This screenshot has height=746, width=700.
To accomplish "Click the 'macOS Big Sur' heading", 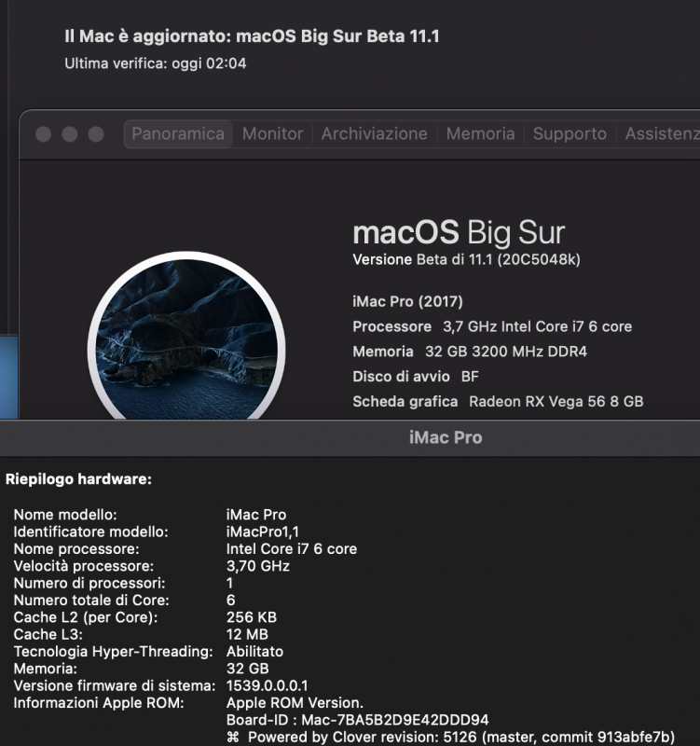I will tap(459, 232).
